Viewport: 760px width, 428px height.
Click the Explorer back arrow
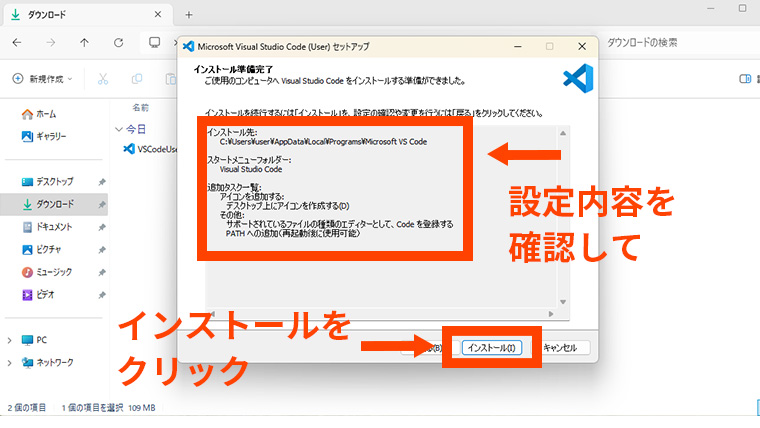[x=17, y=43]
